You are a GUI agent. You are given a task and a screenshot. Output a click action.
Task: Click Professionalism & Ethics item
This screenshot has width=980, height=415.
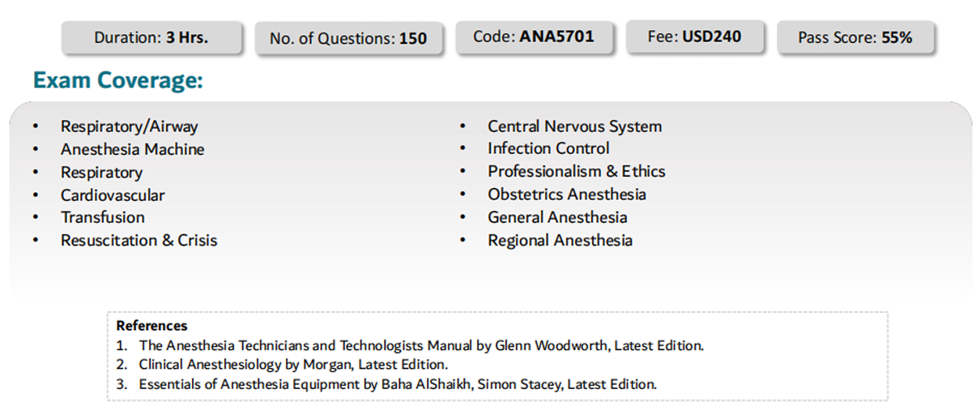pyautogui.click(x=577, y=171)
